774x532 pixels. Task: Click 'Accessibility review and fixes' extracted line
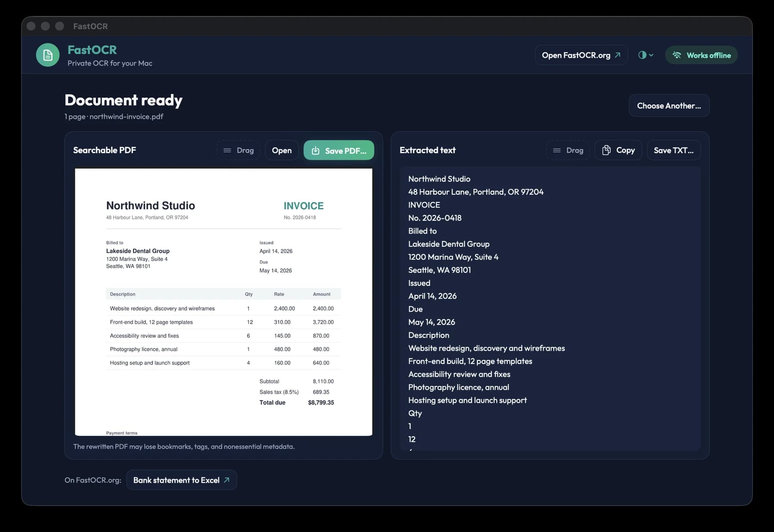(x=459, y=374)
